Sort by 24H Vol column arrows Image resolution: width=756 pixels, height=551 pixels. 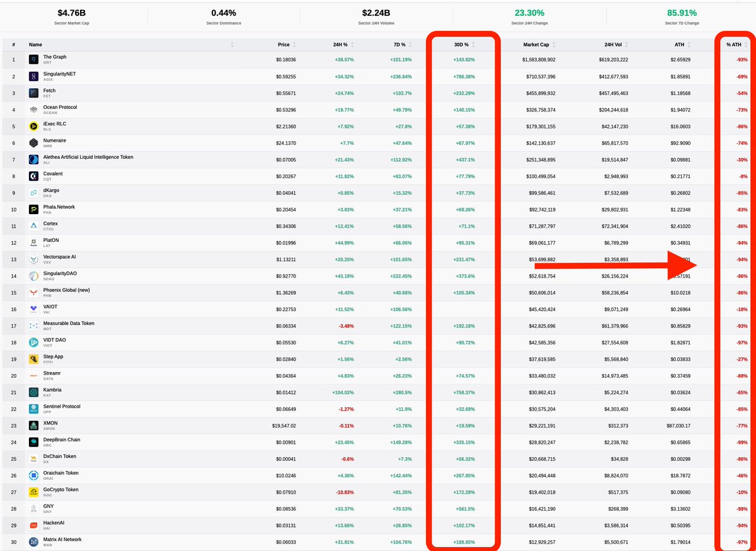[626, 45]
